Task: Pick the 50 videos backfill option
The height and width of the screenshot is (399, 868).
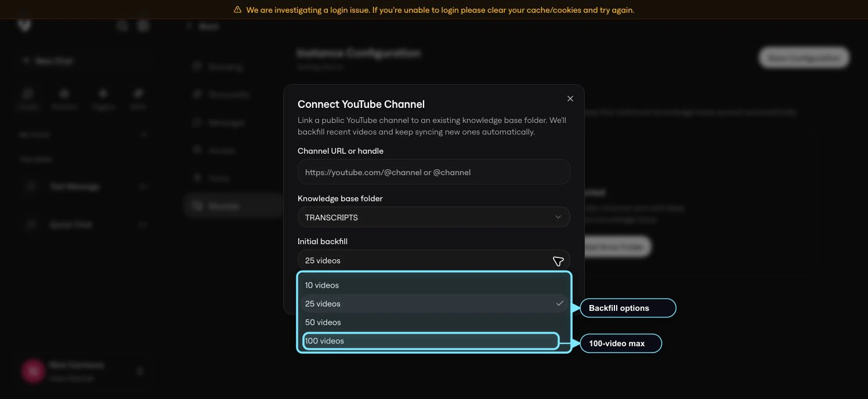Action: coord(433,322)
